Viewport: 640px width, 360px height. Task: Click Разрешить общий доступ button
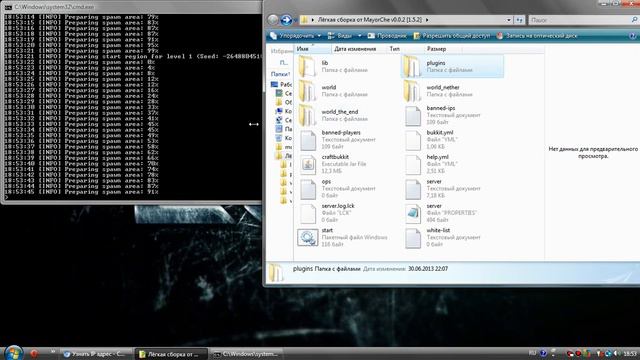452,36
